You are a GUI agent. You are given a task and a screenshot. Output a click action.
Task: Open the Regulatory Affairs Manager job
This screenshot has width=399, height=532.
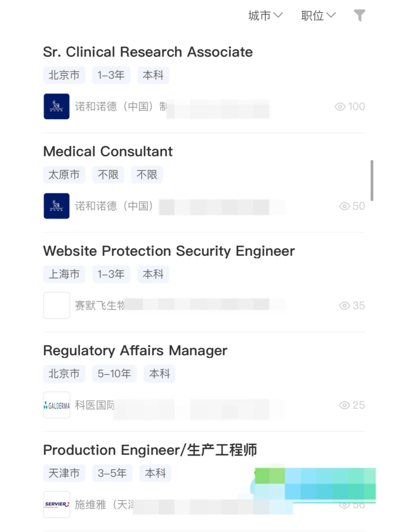(135, 351)
